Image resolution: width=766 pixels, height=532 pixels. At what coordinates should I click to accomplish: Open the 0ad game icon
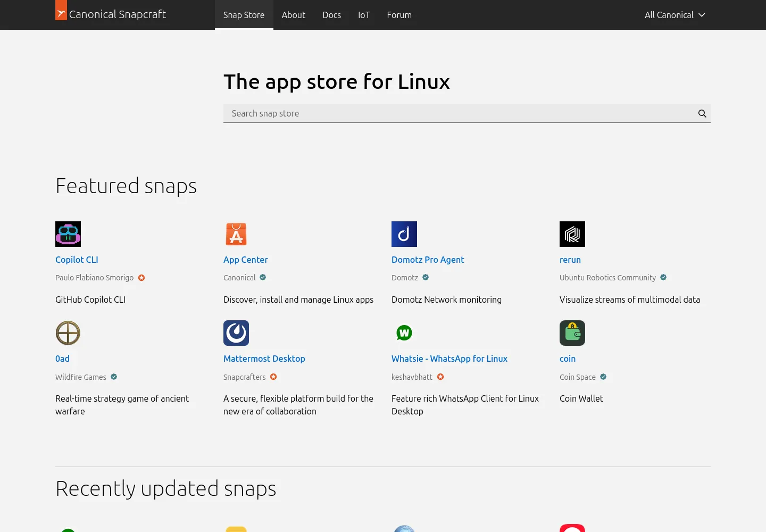coord(68,333)
